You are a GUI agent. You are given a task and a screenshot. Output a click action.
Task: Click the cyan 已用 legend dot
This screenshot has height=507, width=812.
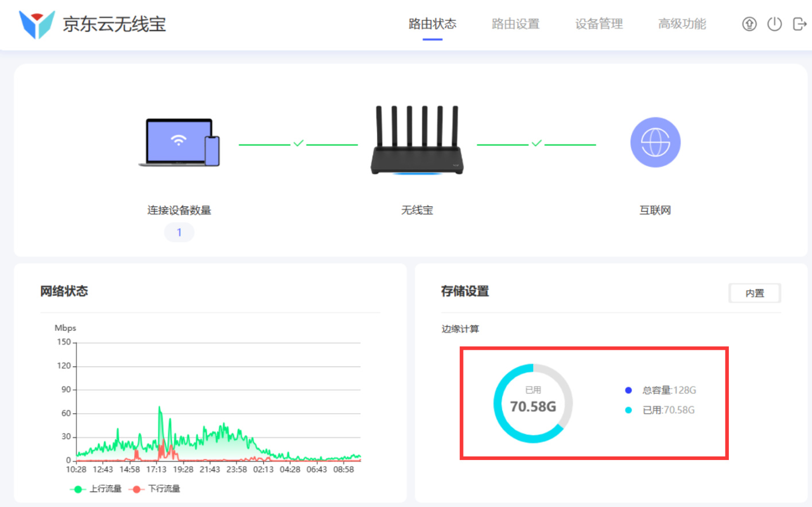coord(628,410)
